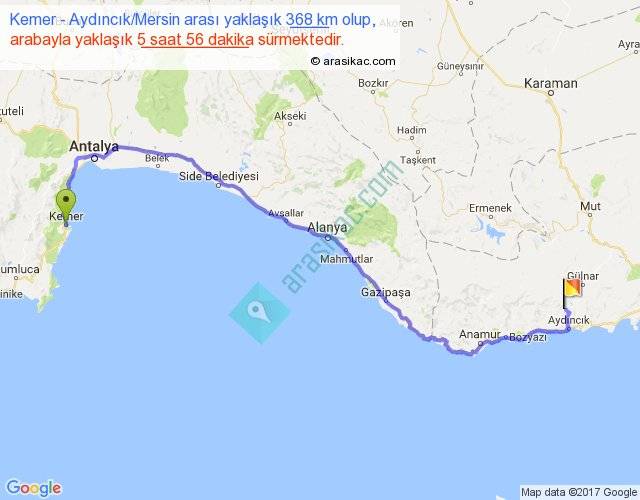Click the Anamur town marker
The image size is (640, 500).
tap(480, 344)
